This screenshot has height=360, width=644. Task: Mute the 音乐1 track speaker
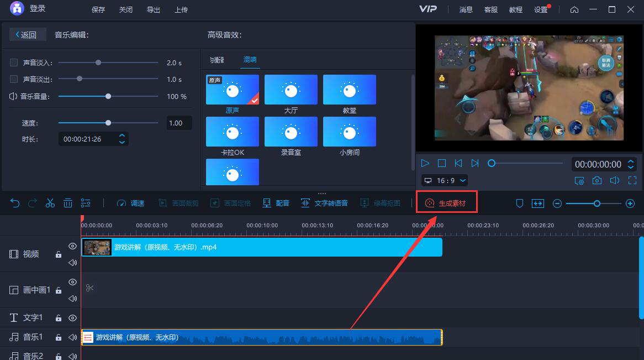coord(73,337)
